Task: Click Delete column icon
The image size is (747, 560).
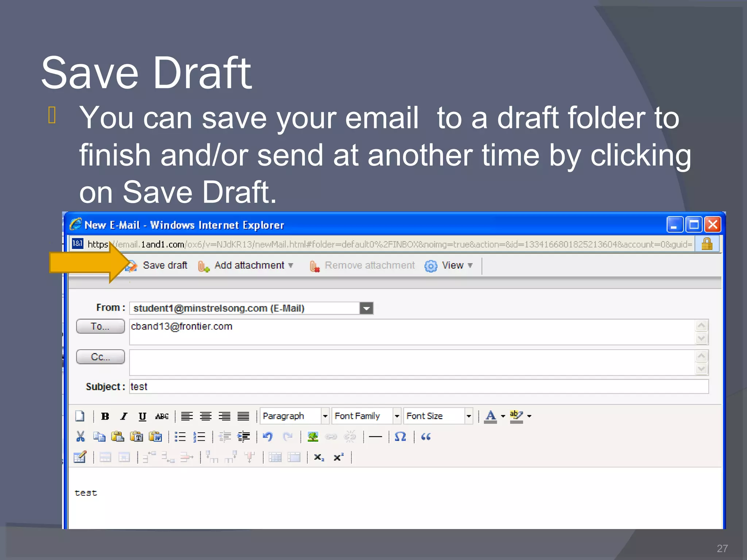Action: point(250,457)
